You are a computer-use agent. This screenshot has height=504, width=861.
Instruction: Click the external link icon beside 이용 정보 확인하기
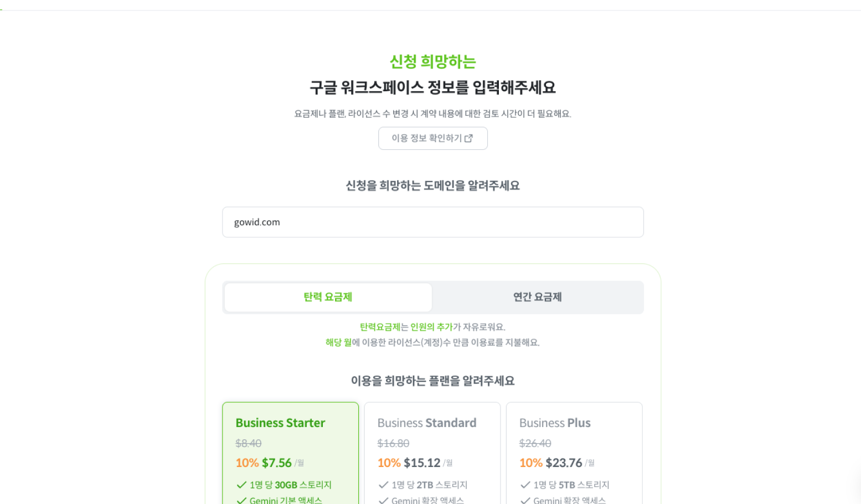(468, 138)
